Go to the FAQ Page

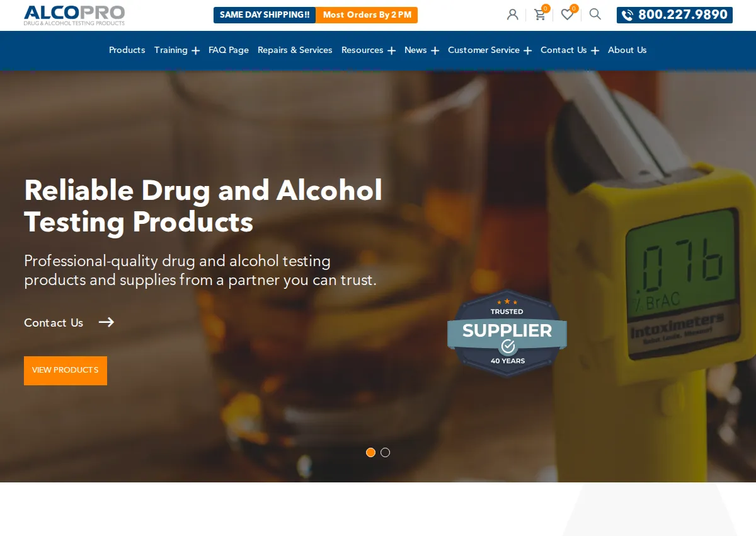point(229,50)
